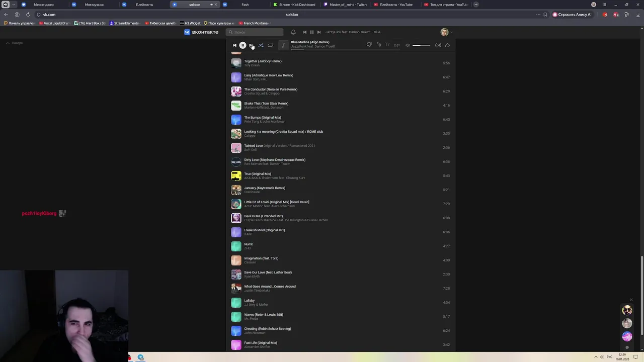Click the user avatar in VK header

(x=444, y=32)
